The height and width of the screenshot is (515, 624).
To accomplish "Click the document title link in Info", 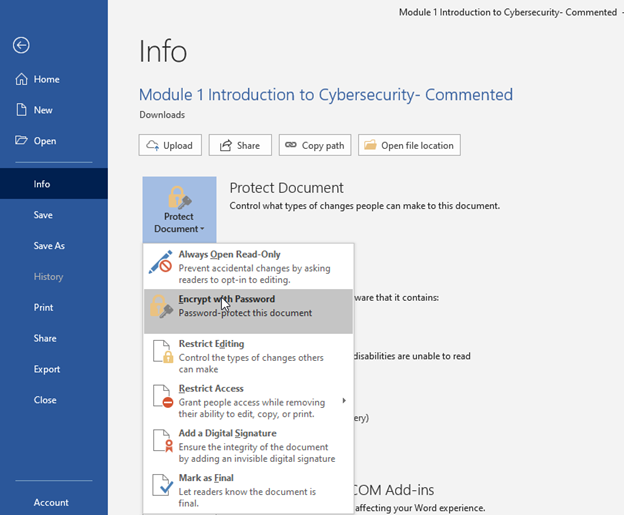I will point(326,95).
